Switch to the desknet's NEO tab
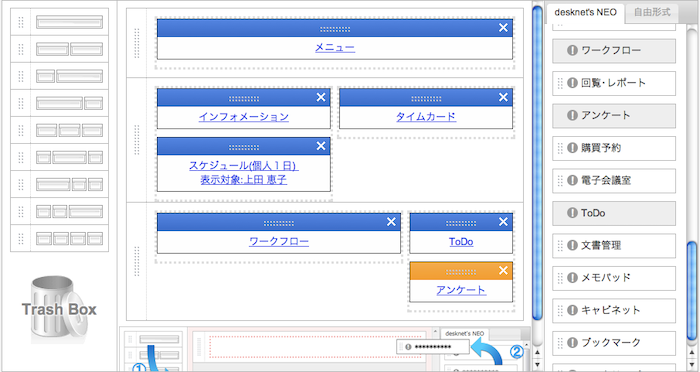The image size is (700, 372). pyautogui.click(x=585, y=13)
